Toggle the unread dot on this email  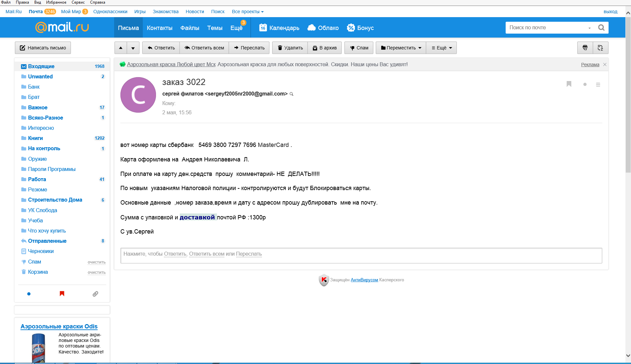click(x=585, y=85)
